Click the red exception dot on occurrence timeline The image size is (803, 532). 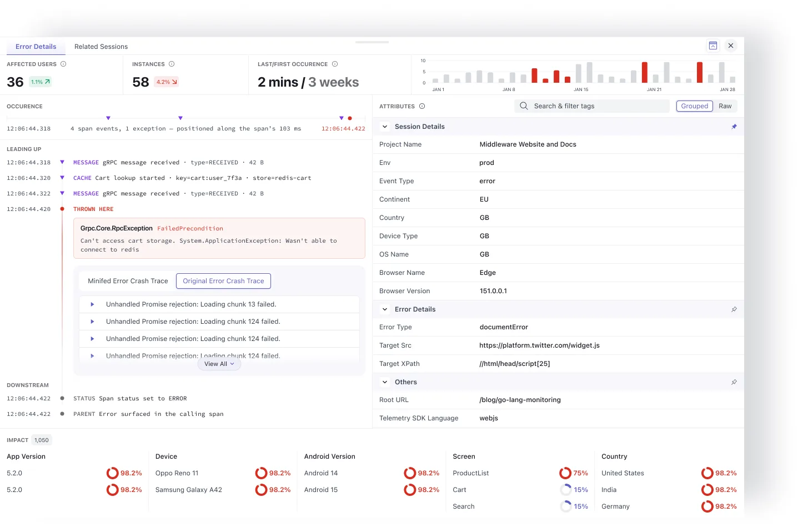pyautogui.click(x=350, y=118)
